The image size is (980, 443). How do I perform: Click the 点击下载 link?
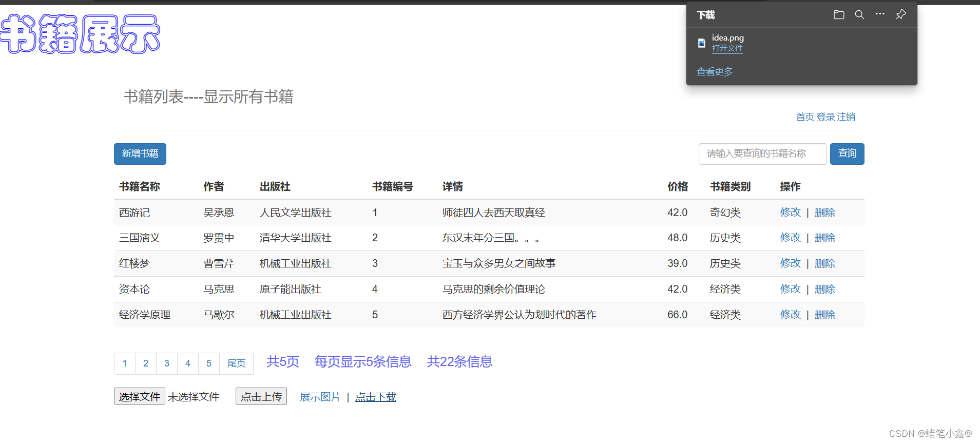(x=376, y=397)
